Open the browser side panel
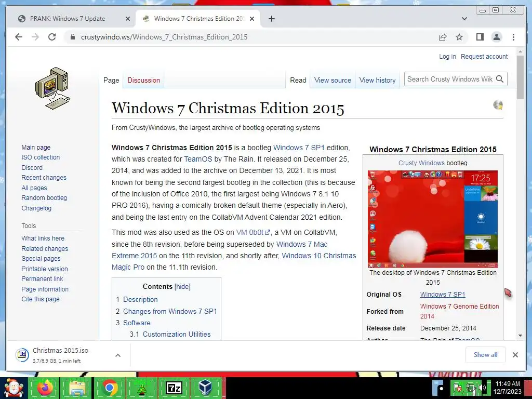Screen dimensions: 532x399 tap(480, 37)
